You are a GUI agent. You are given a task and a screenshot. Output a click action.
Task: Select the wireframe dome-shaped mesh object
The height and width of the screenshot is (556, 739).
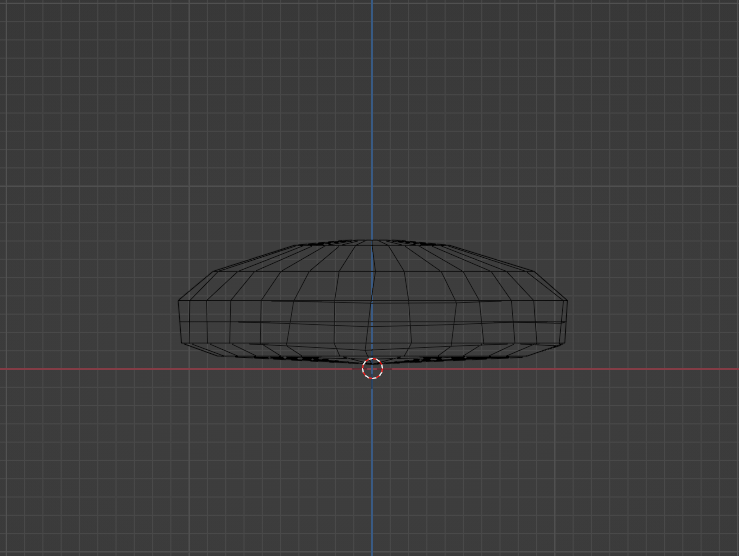(372, 302)
